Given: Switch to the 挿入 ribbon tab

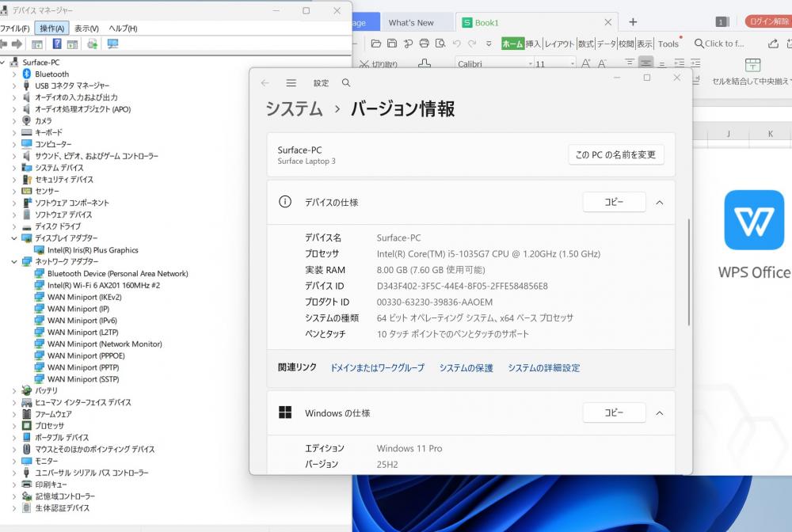Looking at the screenshot, I should (x=533, y=44).
